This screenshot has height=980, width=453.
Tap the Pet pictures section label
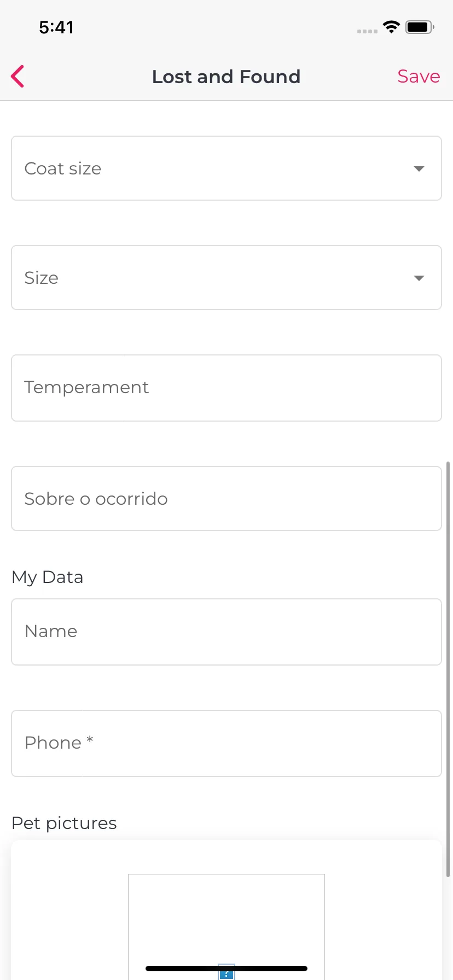(x=64, y=823)
